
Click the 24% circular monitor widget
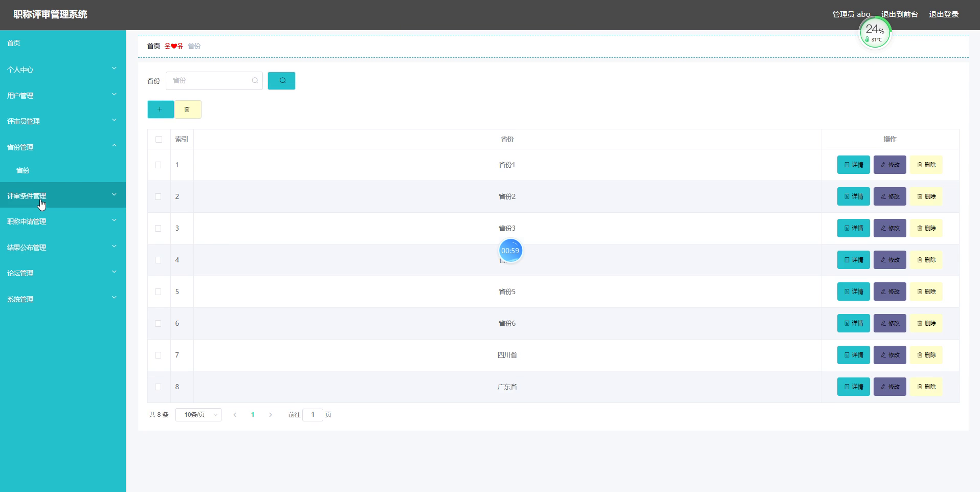tap(875, 32)
